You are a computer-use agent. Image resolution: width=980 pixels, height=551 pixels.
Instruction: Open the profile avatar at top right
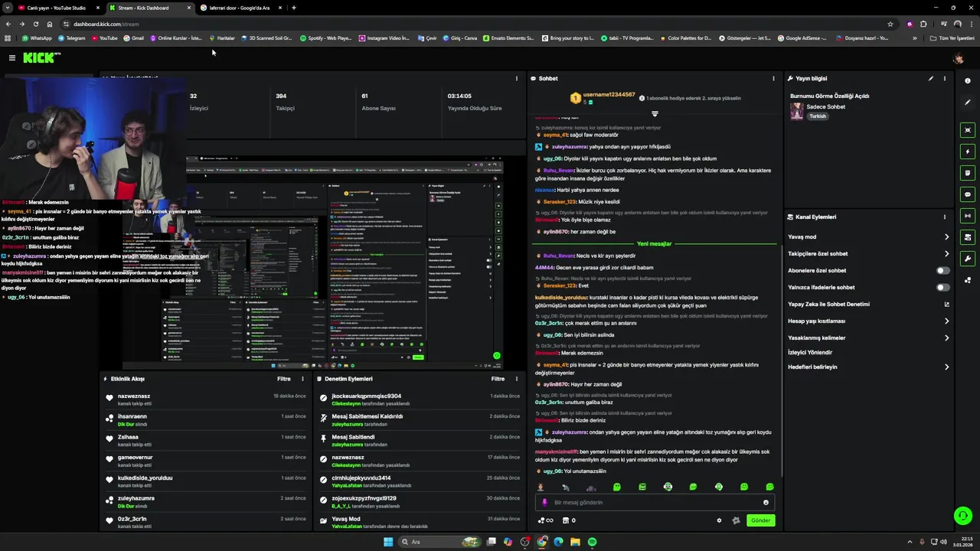[x=958, y=58]
